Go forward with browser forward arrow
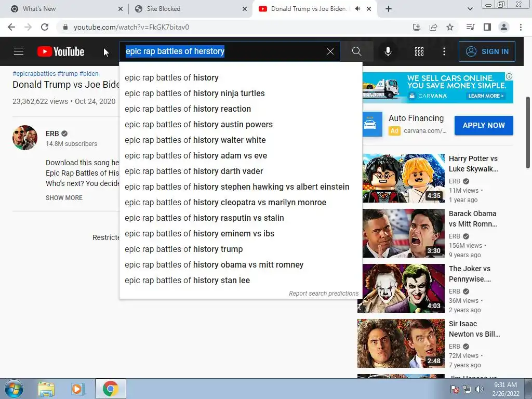Viewport: 532px width, 399px height. [28, 27]
